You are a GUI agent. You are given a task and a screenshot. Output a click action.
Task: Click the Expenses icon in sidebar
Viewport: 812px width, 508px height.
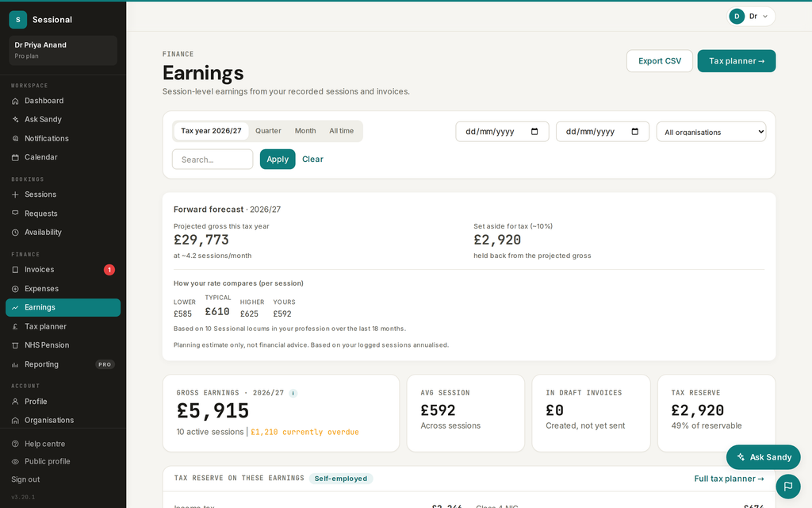15,289
